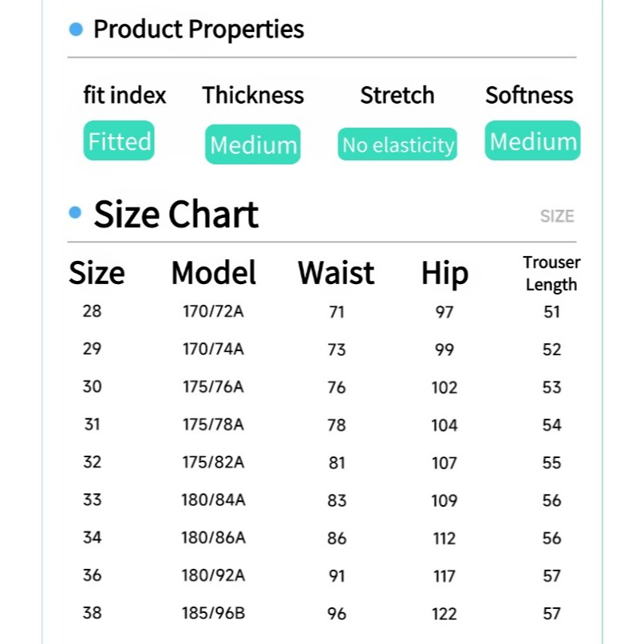Click the Medium thickness badge
This screenshot has width=644, height=644.
pos(253,144)
